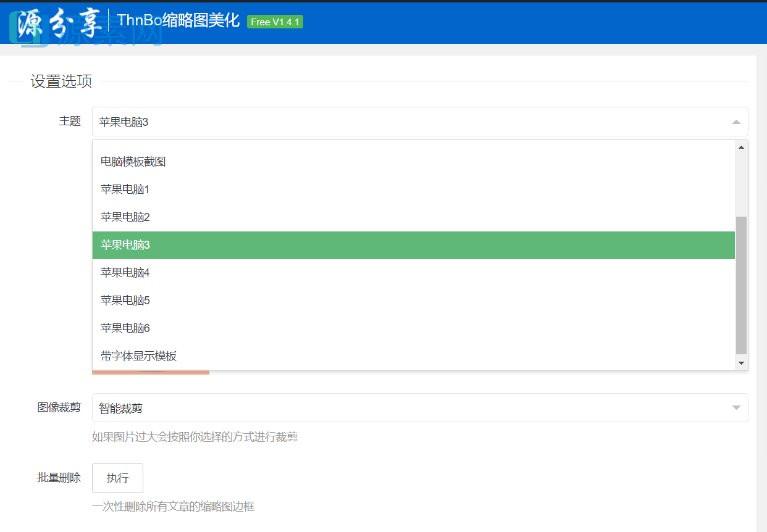Image resolution: width=767 pixels, height=532 pixels.
Task: Click the scrollbar up arrow in the list
Action: (741, 146)
